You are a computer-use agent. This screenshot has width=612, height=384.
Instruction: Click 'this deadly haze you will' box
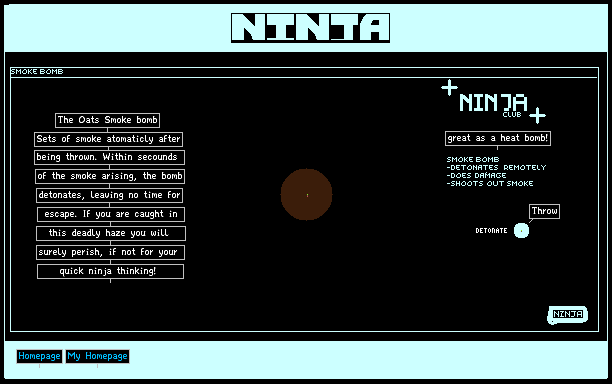[x=111, y=233]
